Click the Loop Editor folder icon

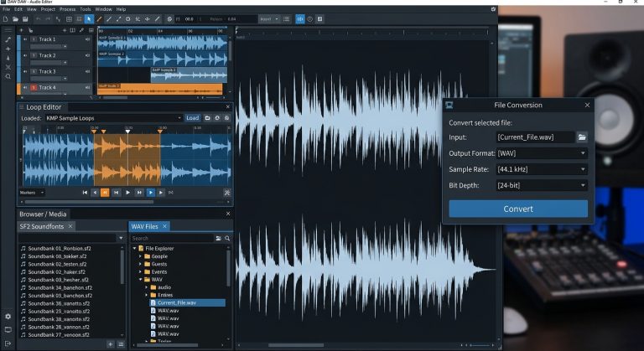pyautogui.click(x=207, y=118)
